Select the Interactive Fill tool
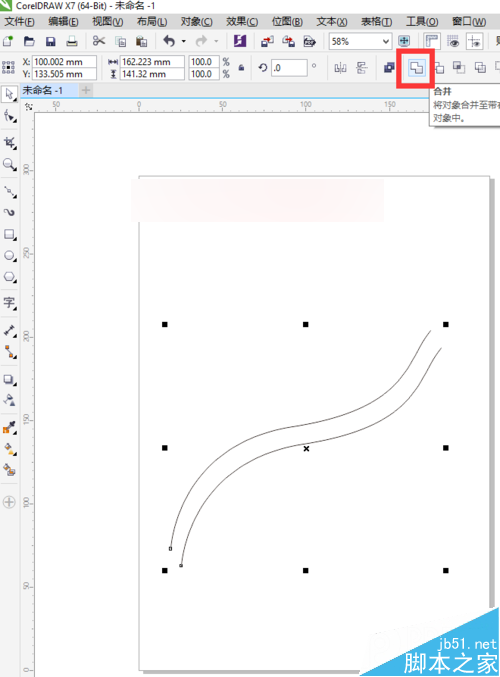The width and height of the screenshot is (500, 677). [x=9, y=449]
